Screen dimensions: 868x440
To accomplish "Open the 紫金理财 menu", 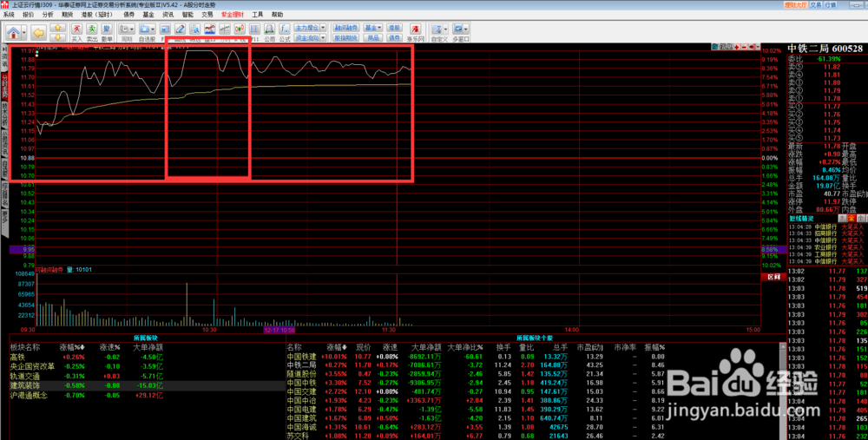I will click(232, 15).
